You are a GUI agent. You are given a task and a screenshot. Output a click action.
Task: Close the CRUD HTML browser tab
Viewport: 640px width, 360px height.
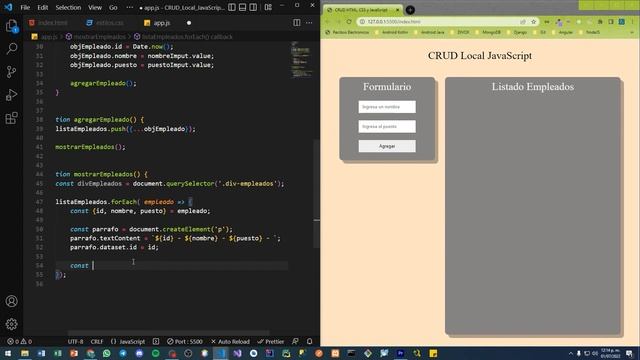398,10
